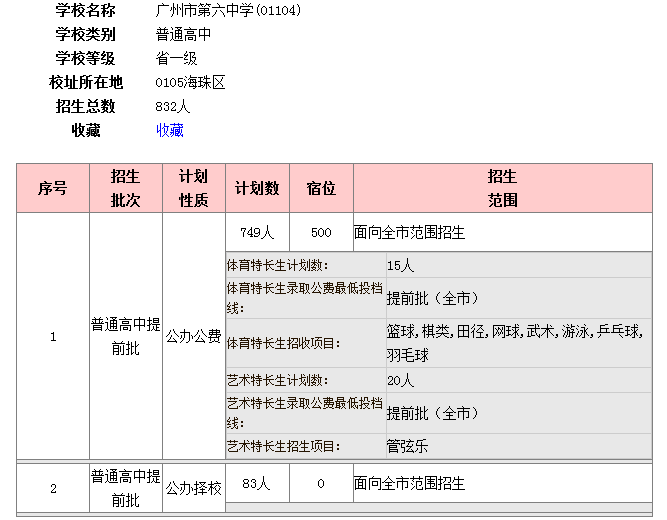667x520 pixels.
Task: Select the 749人 plan count cell
Action: coord(257,232)
